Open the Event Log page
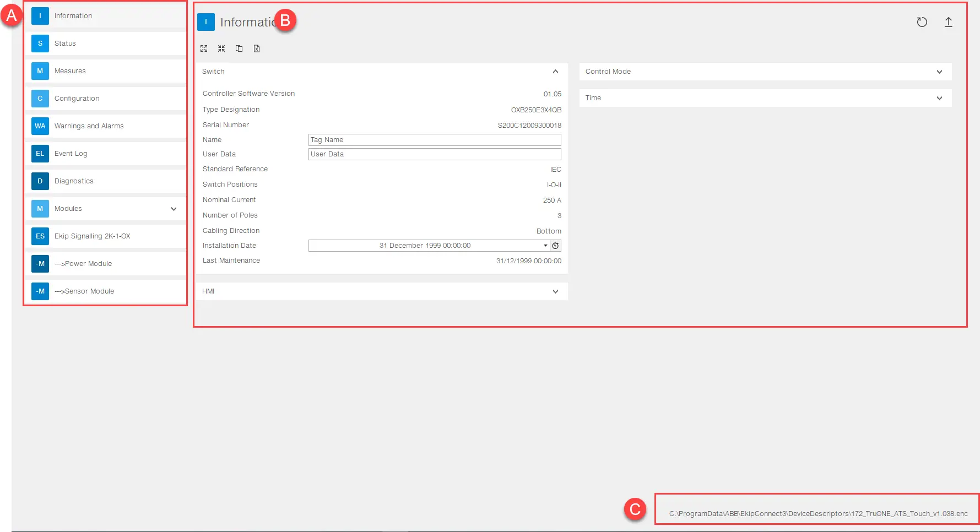Image resolution: width=980 pixels, height=532 pixels. click(71, 154)
